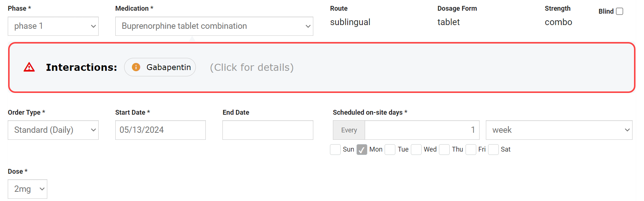Check the Wed on-site day box
Image resolution: width=644 pixels, height=201 pixels.
tap(416, 149)
